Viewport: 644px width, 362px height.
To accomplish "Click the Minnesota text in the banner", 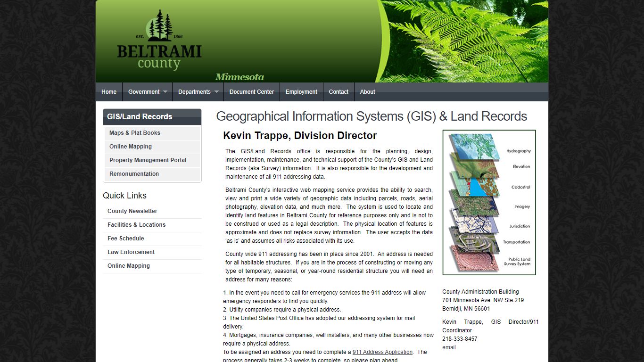I will [x=239, y=77].
